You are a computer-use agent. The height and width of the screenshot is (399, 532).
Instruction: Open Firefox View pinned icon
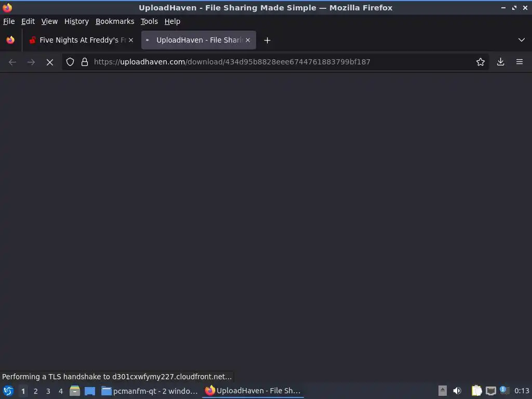point(10,40)
